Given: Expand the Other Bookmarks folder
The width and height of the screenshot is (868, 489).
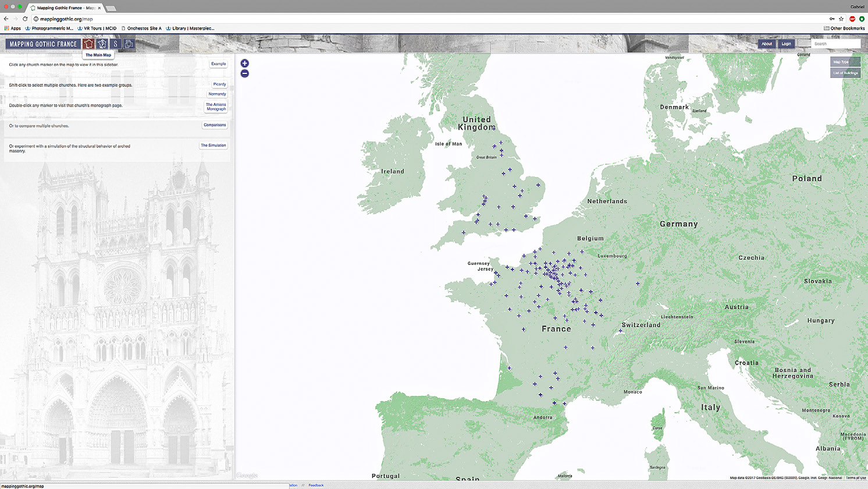Looking at the screenshot, I should point(844,28).
